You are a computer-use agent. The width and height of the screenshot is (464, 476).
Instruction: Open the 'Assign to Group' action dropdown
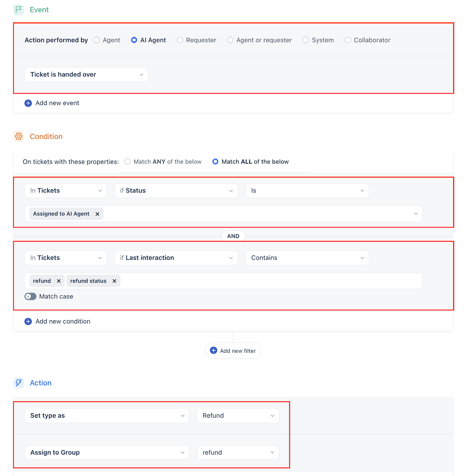pos(107,452)
